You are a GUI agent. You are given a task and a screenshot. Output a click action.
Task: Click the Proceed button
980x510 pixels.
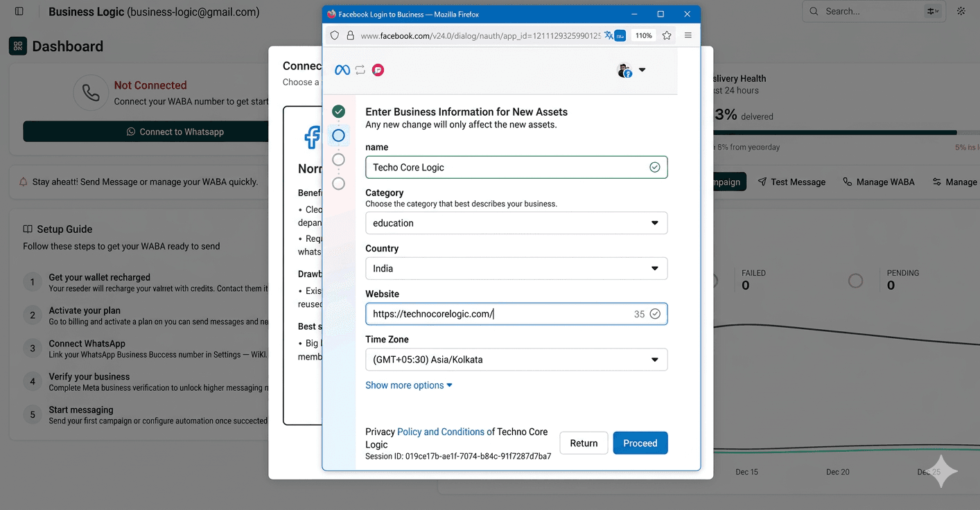point(640,443)
